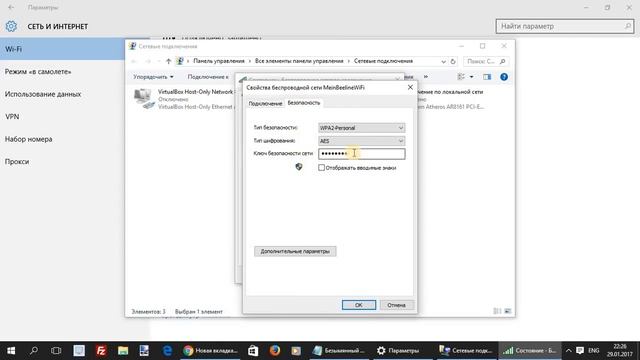Switch explorer to details view icon in status bar
This screenshot has width=640, height=360.
497,311
